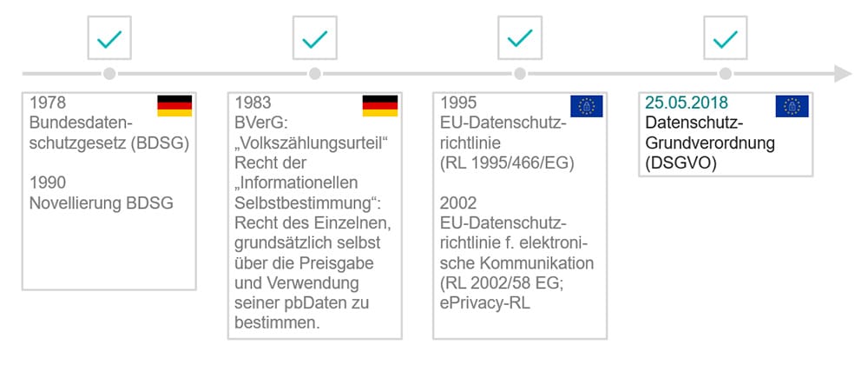Click the Bundesdatenschutzgesetz (BDSG) entry

tap(109, 133)
